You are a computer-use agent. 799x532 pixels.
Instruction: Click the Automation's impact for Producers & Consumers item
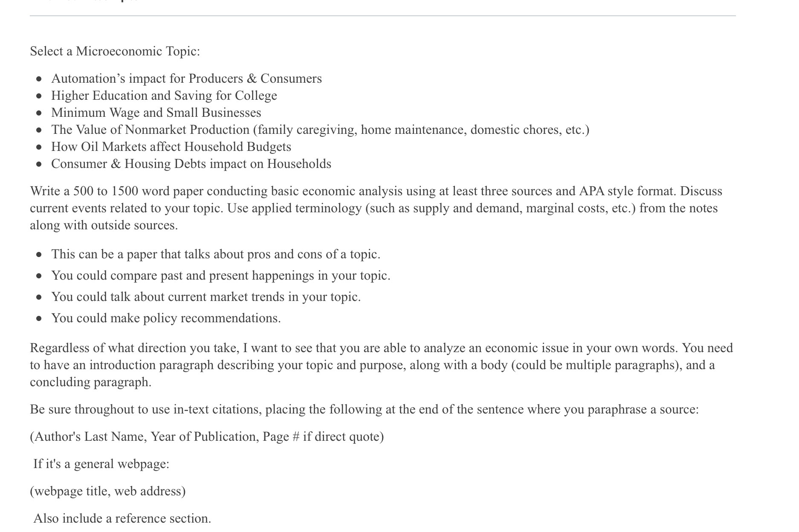(186, 79)
